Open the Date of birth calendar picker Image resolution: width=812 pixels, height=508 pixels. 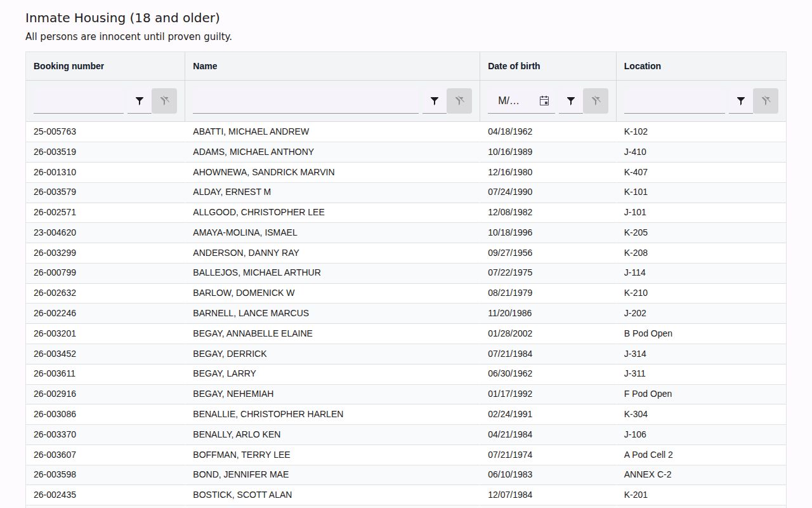tap(544, 101)
